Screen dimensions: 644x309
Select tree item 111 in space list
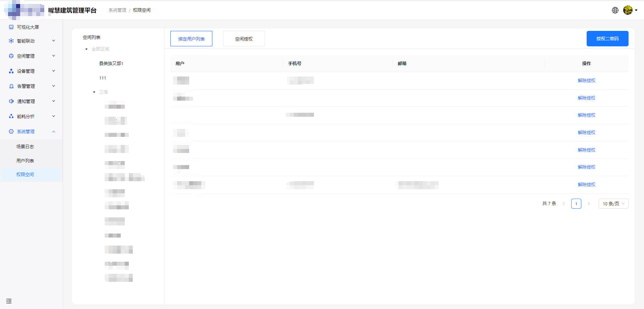[103, 78]
